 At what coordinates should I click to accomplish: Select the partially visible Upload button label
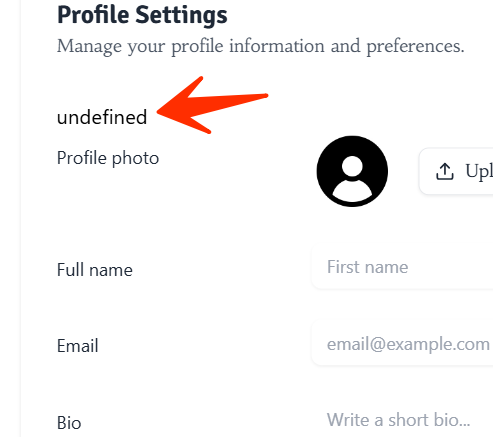pos(479,172)
